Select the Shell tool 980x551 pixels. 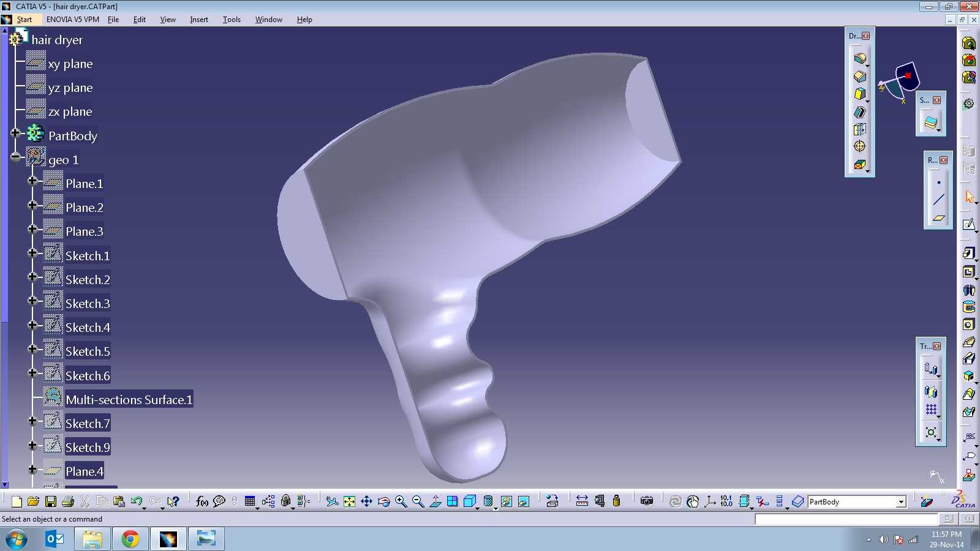tap(859, 112)
